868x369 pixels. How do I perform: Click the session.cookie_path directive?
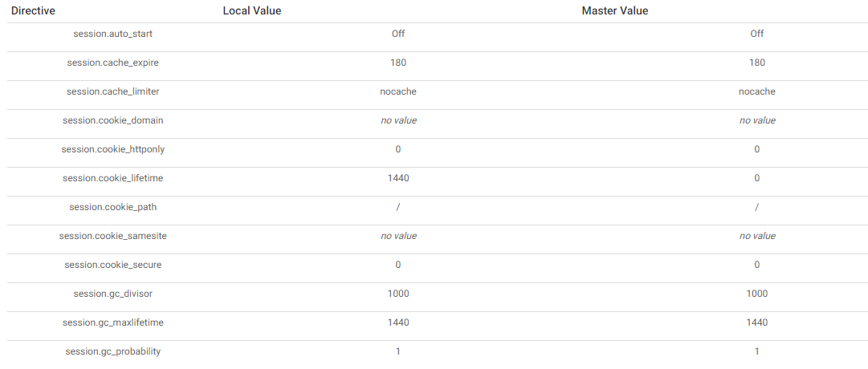[113, 207]
